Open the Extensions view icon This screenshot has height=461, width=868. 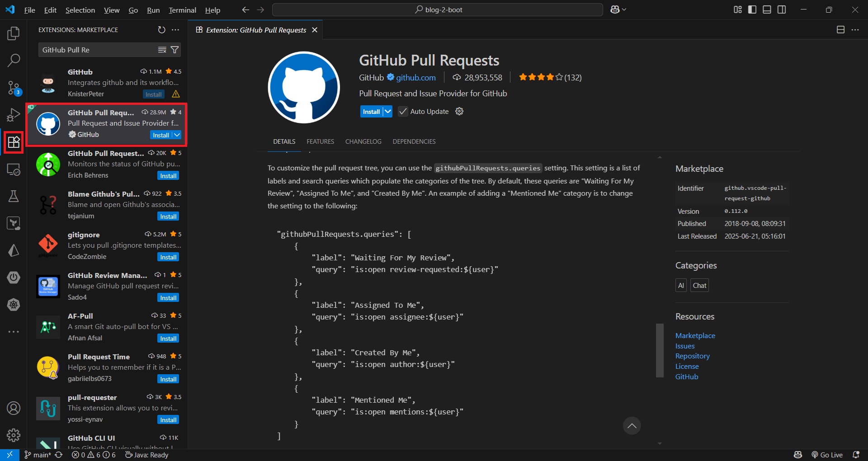click(x=14, y=142)
